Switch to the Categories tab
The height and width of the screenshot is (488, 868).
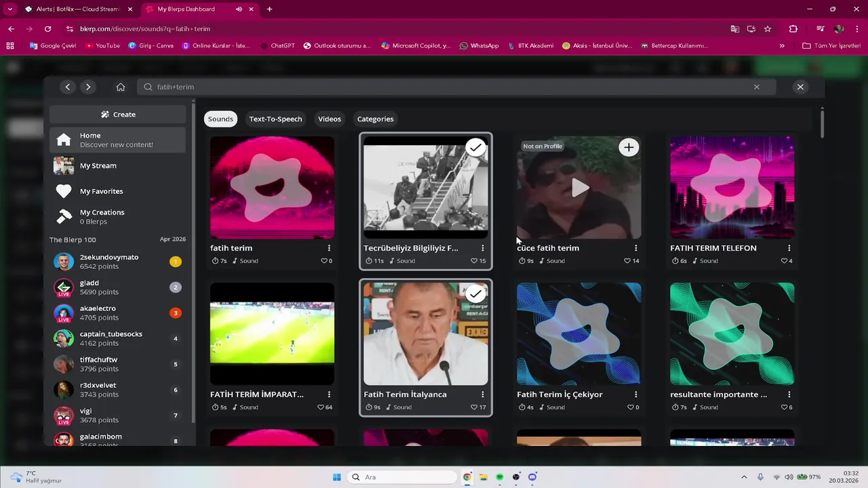tap(375, 119)
